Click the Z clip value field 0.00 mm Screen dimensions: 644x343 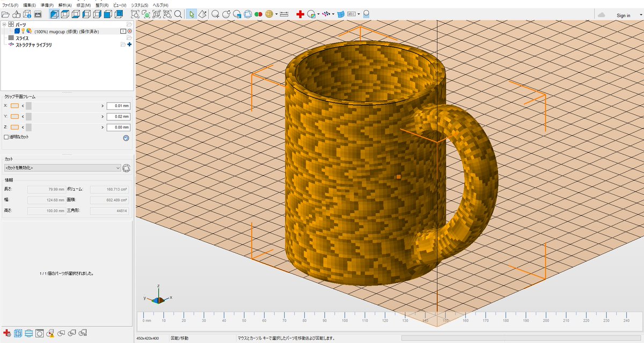click(x=119, y=127)
